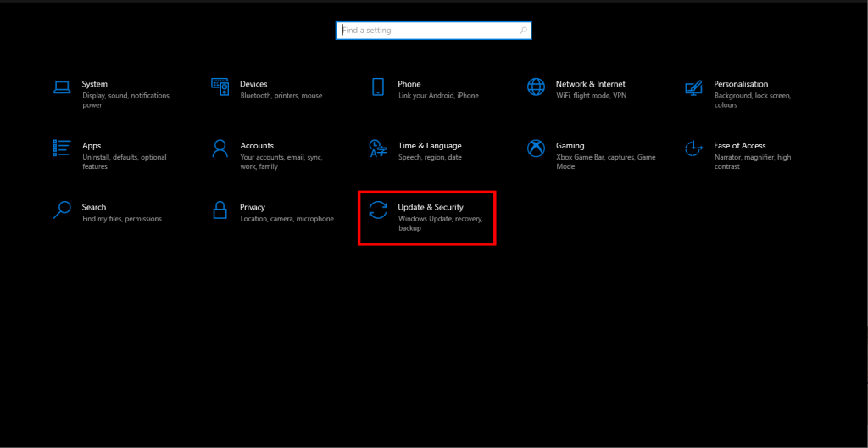The width and height of the screenshot is (868, 448).
Task: Click 'Narrator, magnifier, high contrast' description
Action: [x=753, y=162]
